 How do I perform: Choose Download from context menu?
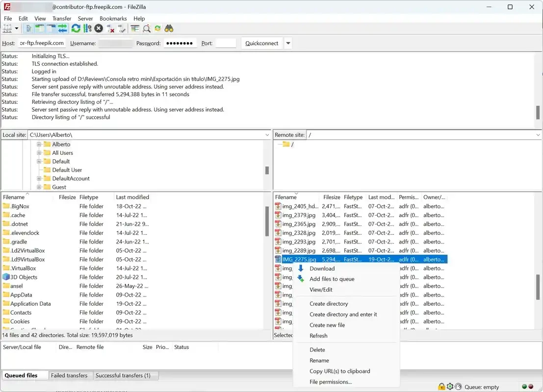pos(322,269)
